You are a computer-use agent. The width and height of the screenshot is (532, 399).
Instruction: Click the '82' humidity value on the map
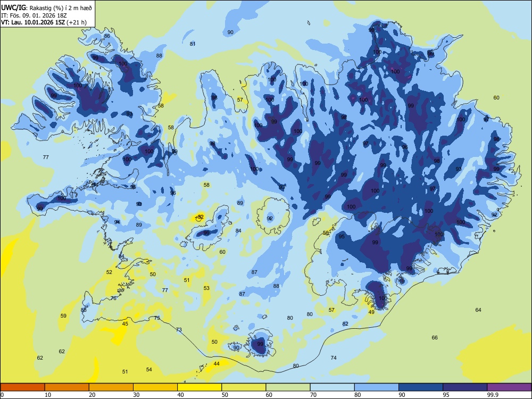(345, 323)
